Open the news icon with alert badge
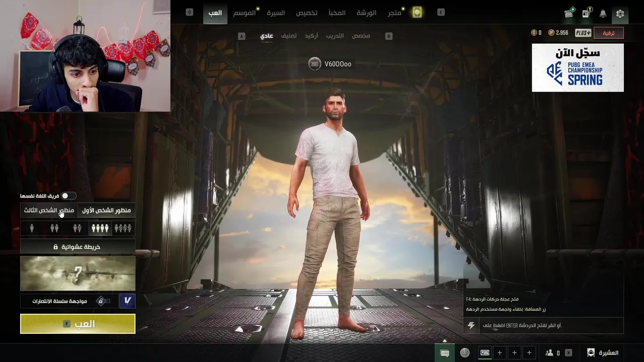The width and height of the screenshot is (644, 362). (x=586, y=13)
